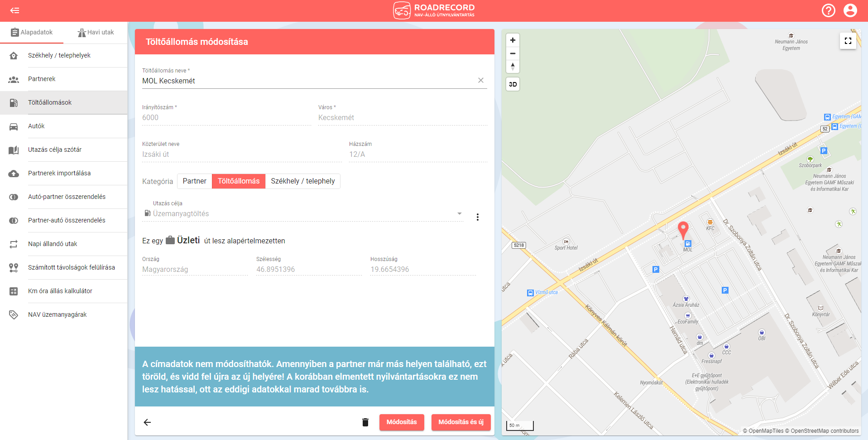Toggle 3D map view
This screenshot has width=868, height=440.
(513, 84)
